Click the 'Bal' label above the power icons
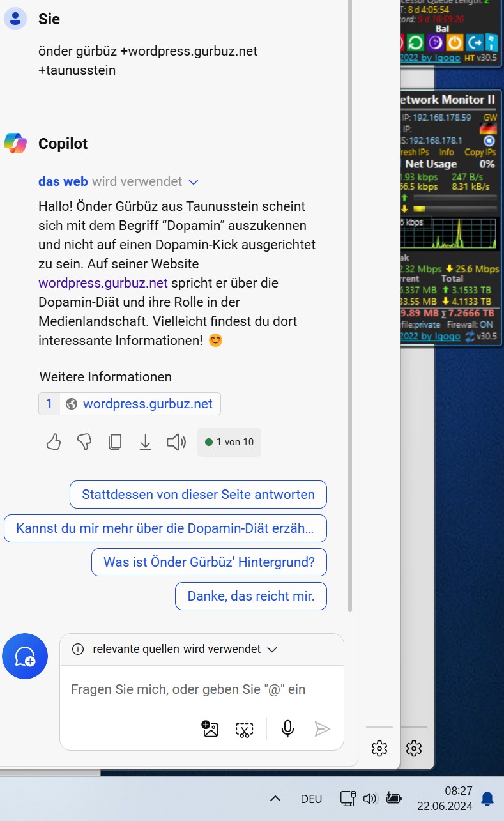Image resolution: width=504 pixels, height=821 pixels. [442, 29]
